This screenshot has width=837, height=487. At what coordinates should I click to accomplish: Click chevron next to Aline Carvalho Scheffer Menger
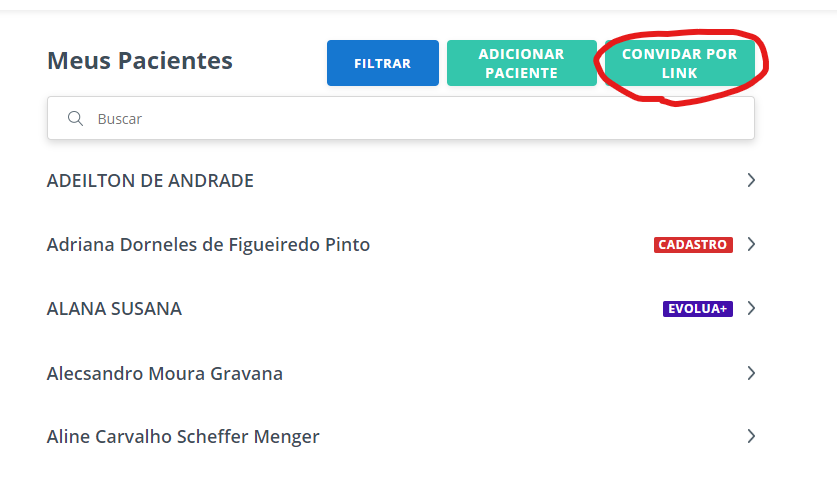pos(751,437)
